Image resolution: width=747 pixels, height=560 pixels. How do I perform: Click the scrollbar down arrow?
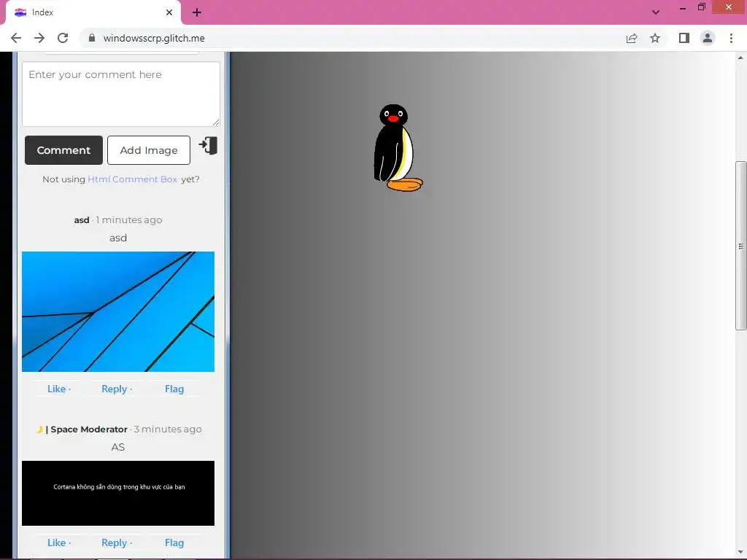(741, 553)
